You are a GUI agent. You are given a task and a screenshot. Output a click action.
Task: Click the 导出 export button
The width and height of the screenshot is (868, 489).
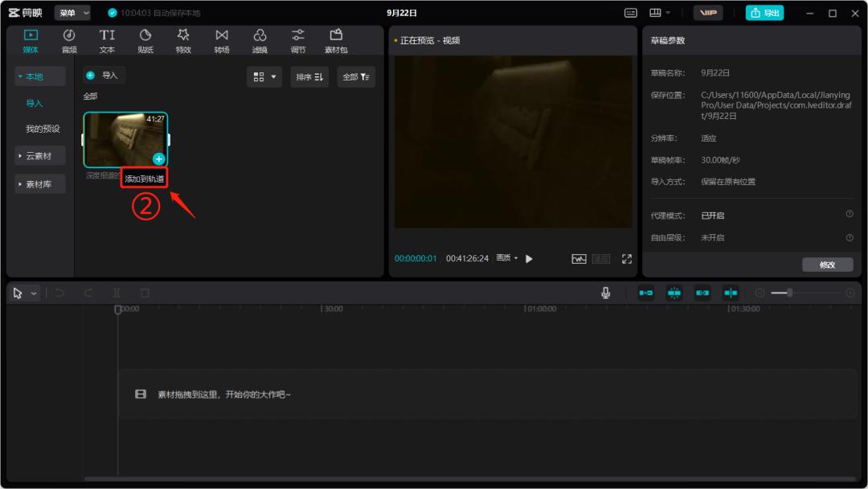tap(764, 13)
